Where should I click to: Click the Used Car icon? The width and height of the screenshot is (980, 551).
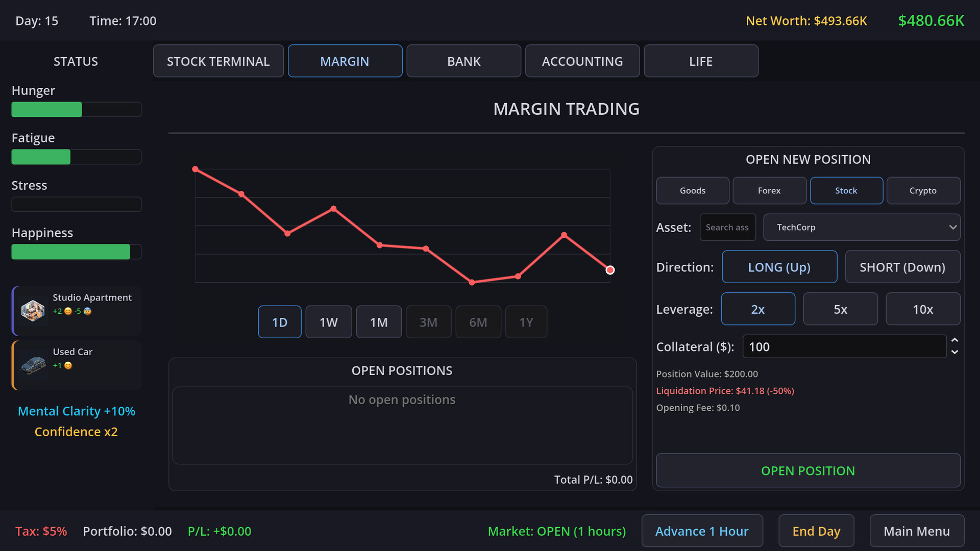point(33,365)
